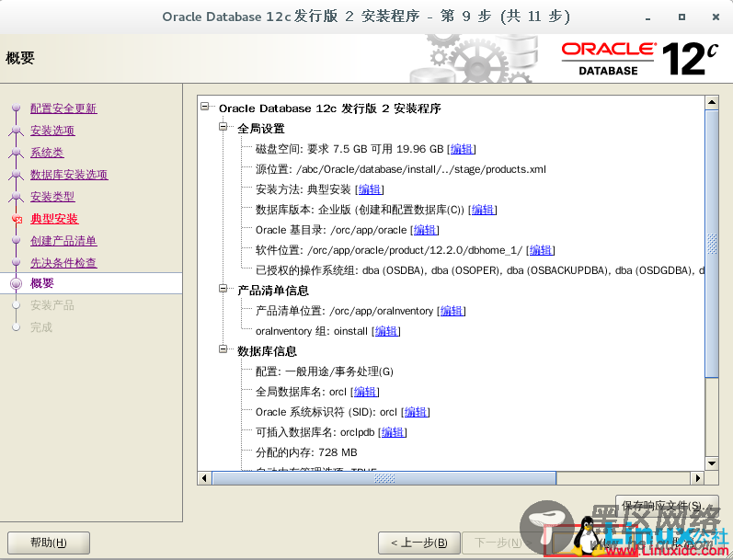Viewport: 733px width, 560px height.
Task: Select the 已授权的操作系统组 row
Action: [x=480, y=270]
